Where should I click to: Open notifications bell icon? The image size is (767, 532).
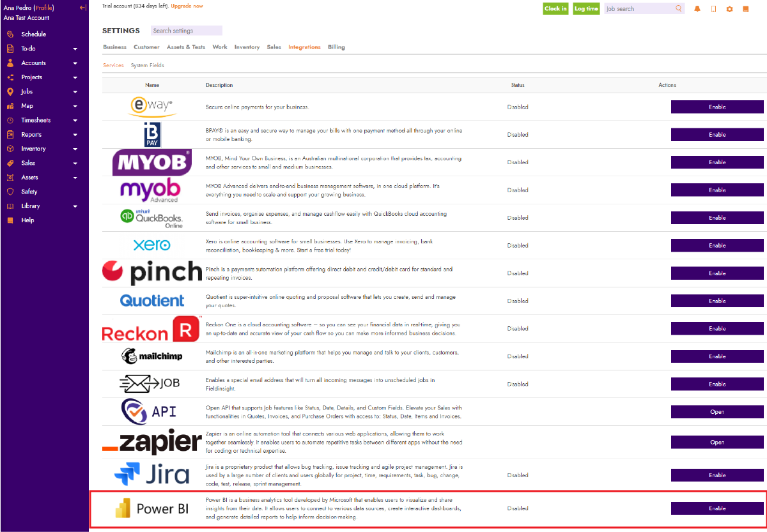pos(697,9)
